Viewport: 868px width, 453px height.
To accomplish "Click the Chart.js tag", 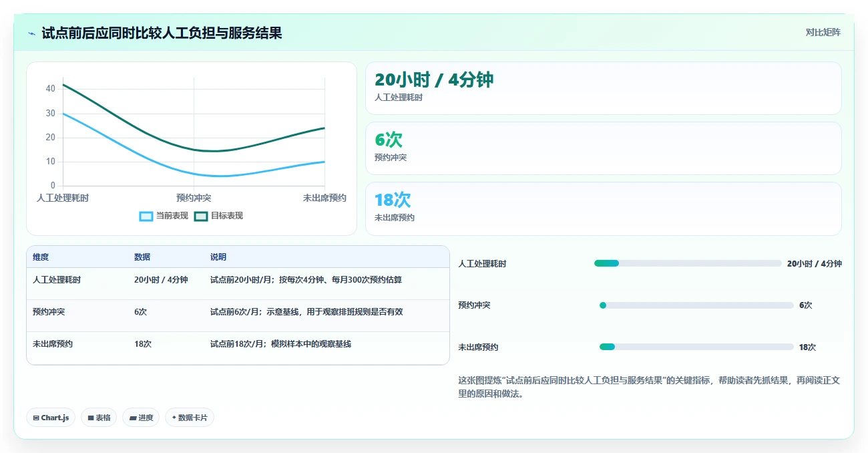I will click(51, 418).
